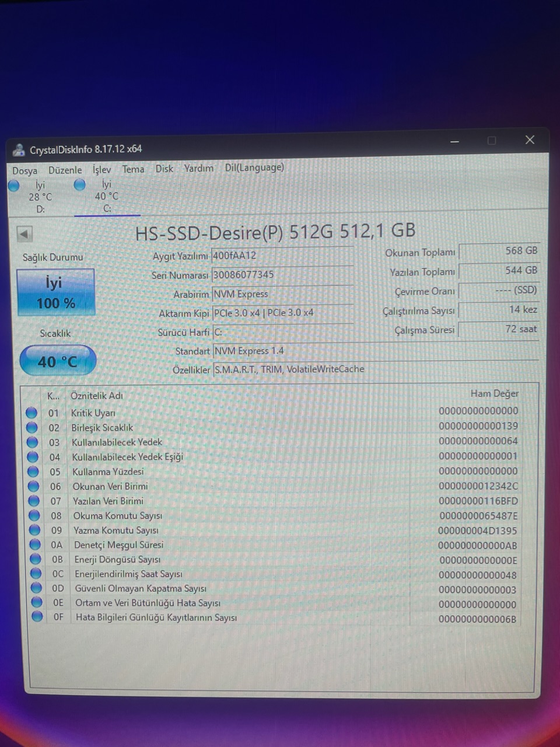Image resolution: width=560 pixels, height=747 pixels.
Task: Select drive C: with 40 °C status
Action: [107, 196]
